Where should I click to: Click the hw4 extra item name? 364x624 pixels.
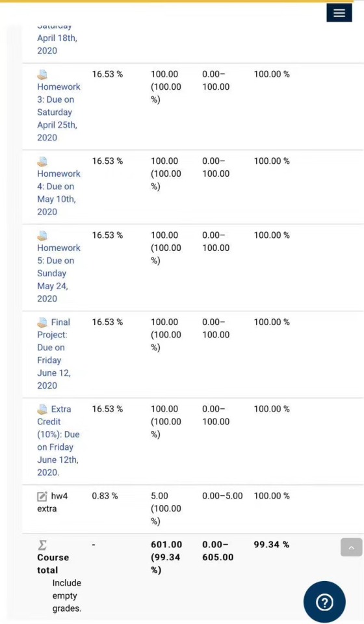[53, 502]
